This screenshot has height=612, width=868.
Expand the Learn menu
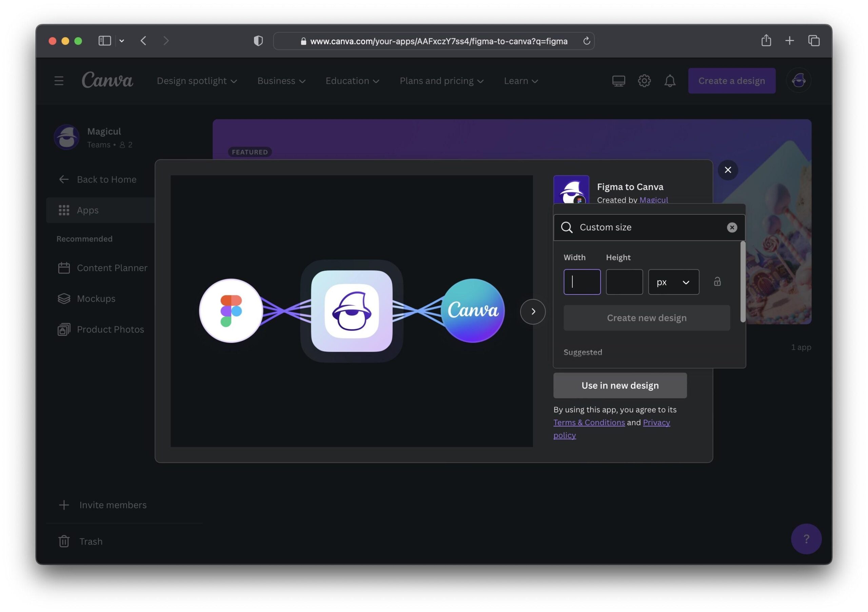pos(520,80)
